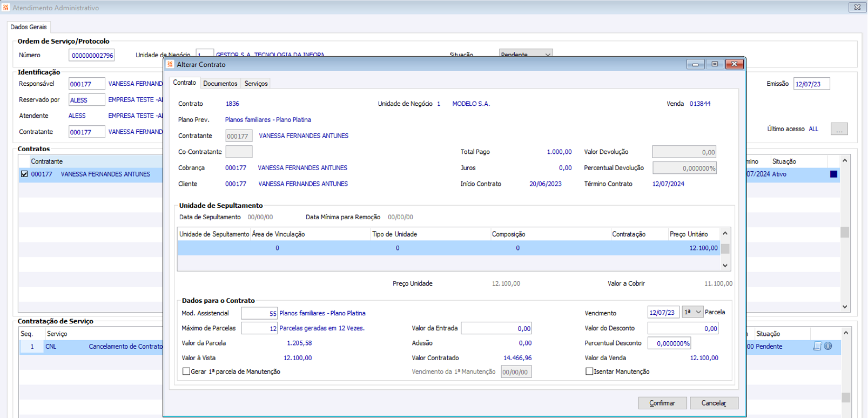Switch to the Dados Gerais tab
Viewport: 868px width, 419px height.
[x=29, y=27]
